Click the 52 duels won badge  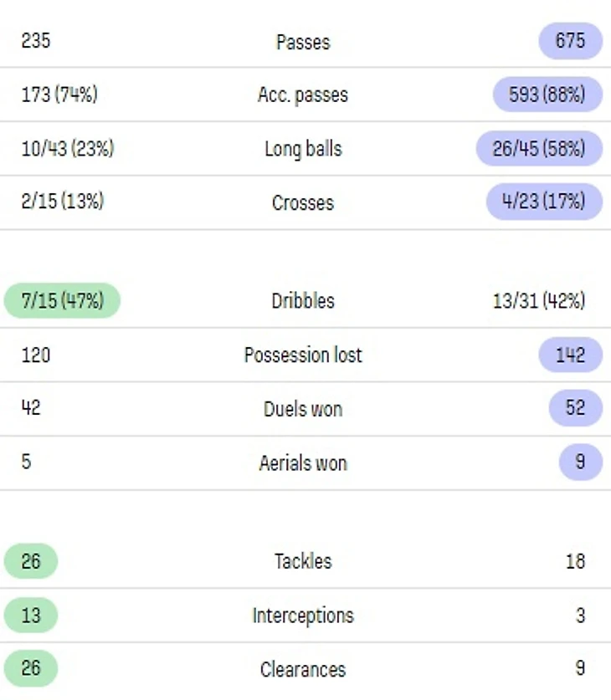click(x=575, y=409)
